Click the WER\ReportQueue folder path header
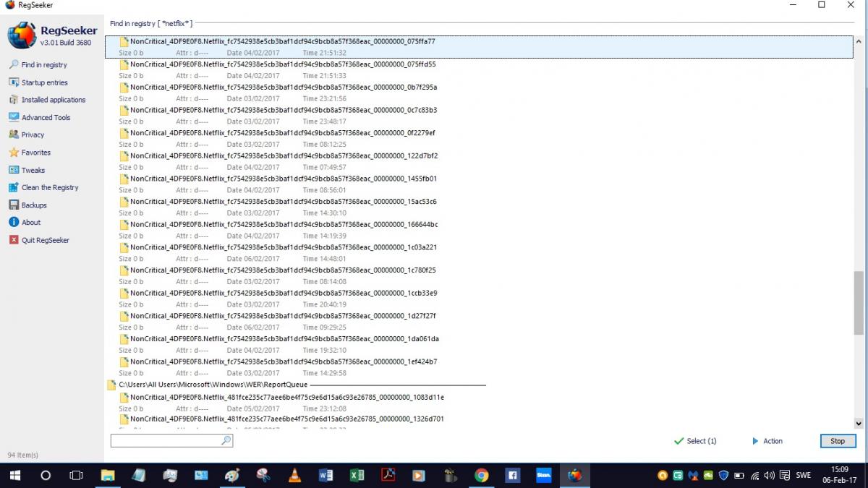 (x=213, y=385)
